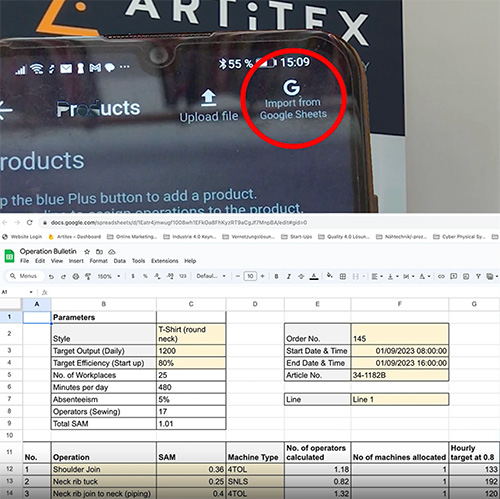Insert a comment from the toolbar
The width and height of the screenshot is (500, 499).
pos(453,276)
